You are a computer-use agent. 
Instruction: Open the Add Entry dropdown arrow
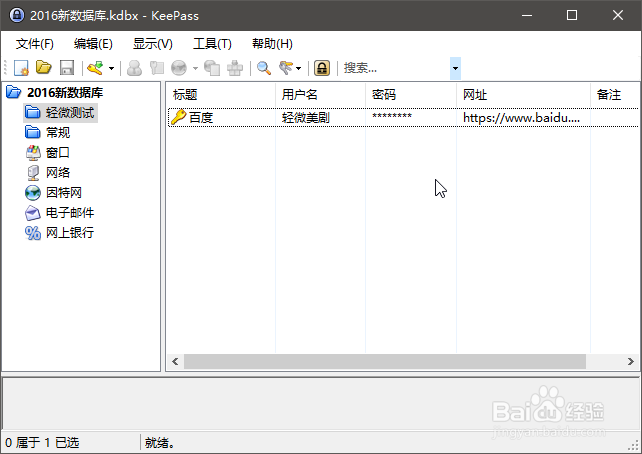(111, 68)
